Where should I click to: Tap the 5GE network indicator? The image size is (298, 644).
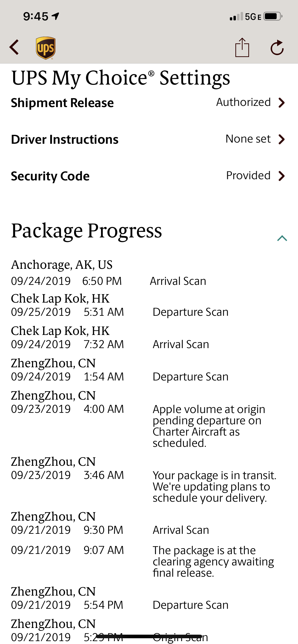pos(253,17)
